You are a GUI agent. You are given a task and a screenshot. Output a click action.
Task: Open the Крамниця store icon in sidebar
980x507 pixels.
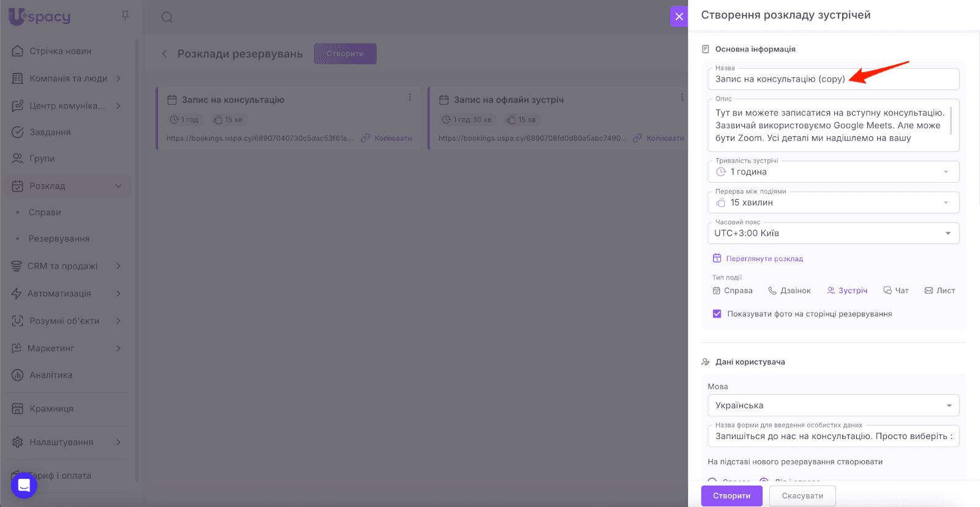click(x=18, y=409)
